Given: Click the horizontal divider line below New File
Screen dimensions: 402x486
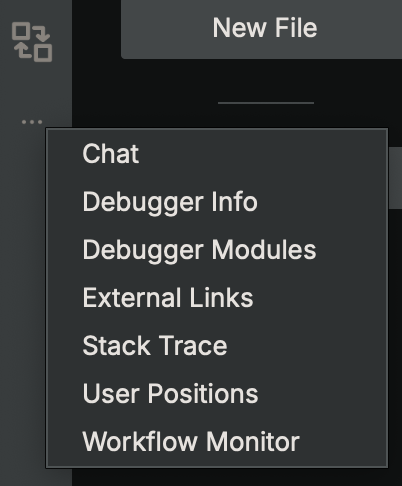Looking at the screenshot, I should point(266,103).
